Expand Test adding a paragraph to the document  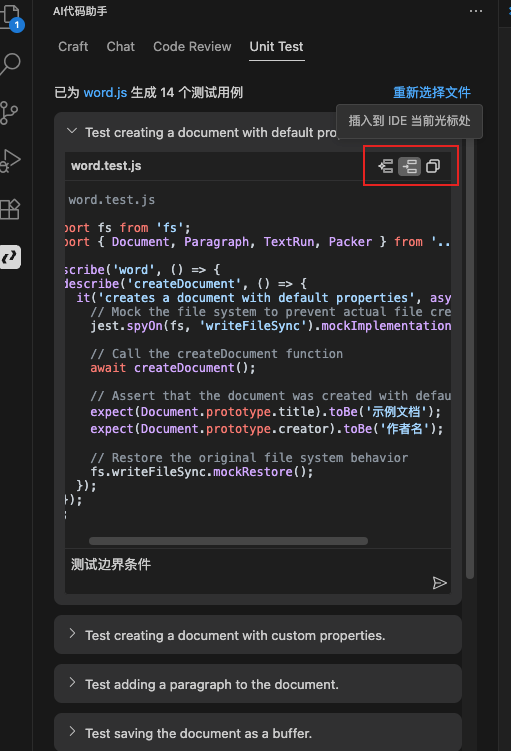(x=258, y=684)
